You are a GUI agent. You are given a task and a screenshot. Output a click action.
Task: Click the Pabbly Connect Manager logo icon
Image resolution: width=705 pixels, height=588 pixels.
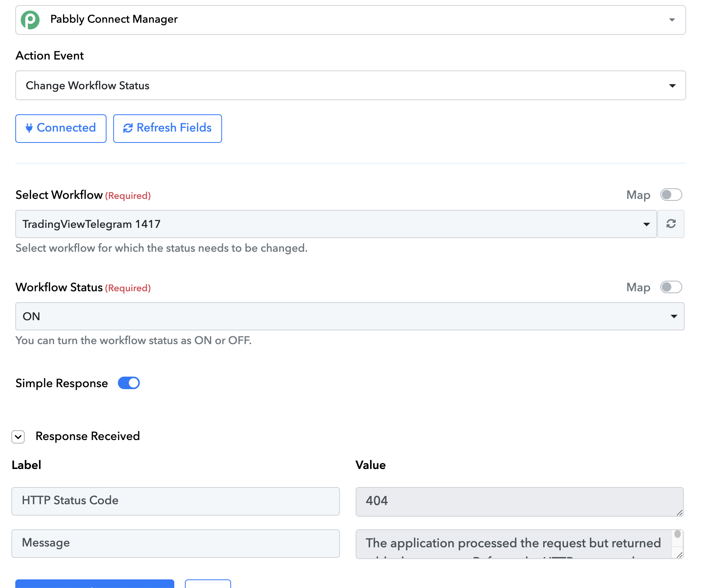[30, 20]
